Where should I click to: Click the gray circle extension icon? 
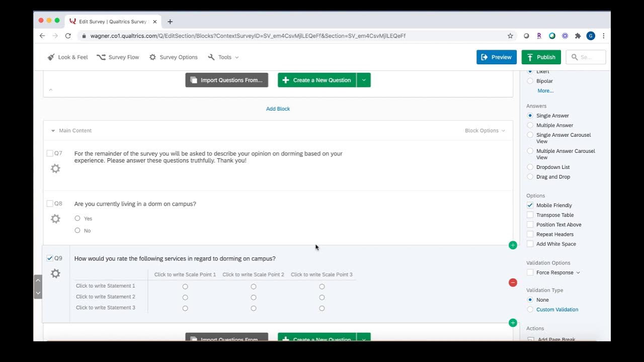coord(526,36)
